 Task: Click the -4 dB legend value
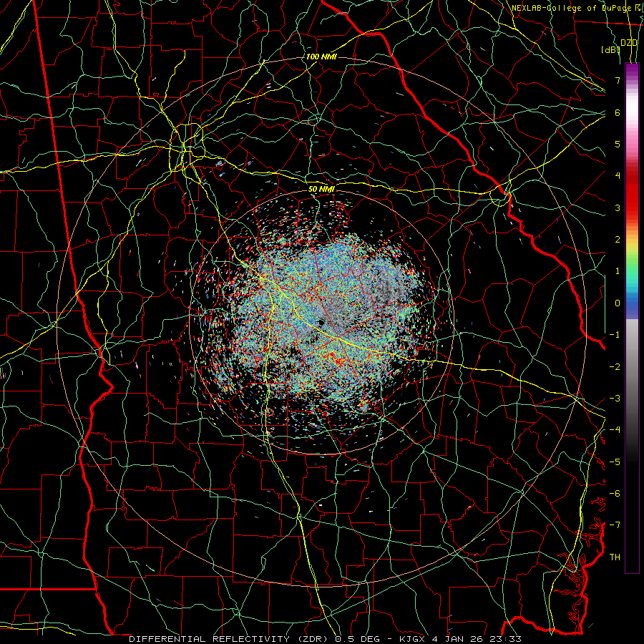coord(615,430)
